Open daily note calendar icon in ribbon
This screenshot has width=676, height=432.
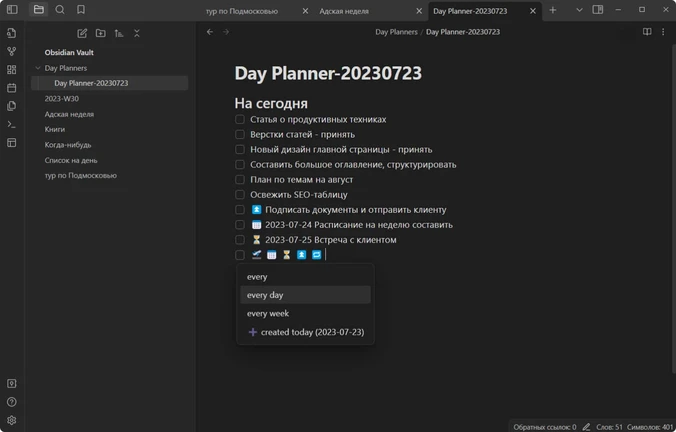(12, 88)
